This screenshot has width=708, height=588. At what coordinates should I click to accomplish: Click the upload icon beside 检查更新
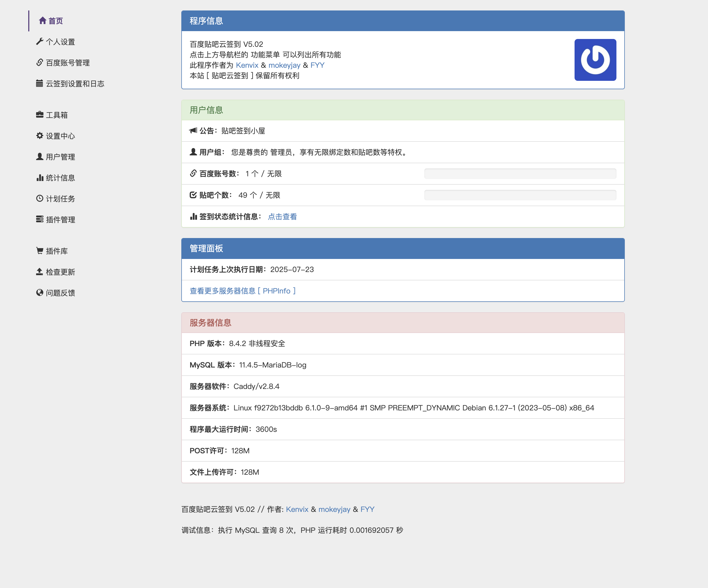(x=40, y=272)
